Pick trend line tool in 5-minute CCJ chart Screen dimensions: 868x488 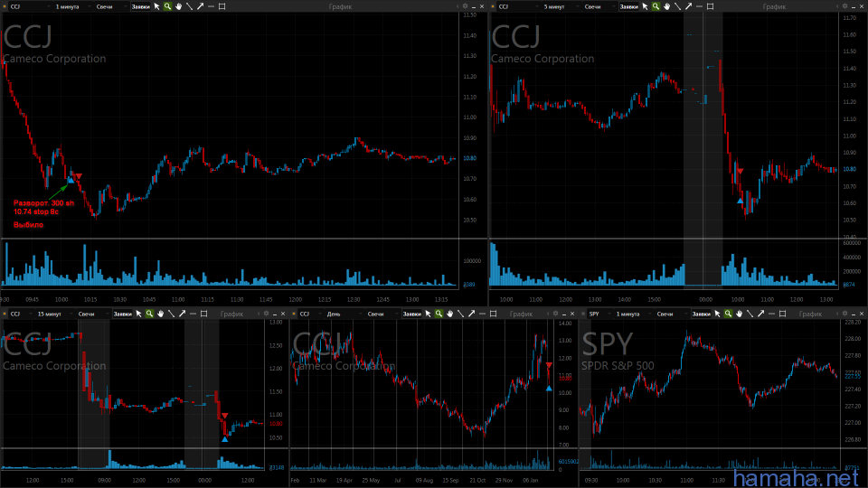pos(677,6)
